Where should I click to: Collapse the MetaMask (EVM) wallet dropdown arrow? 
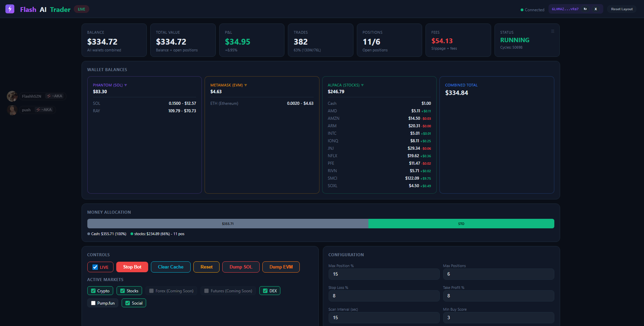point(246,85)
